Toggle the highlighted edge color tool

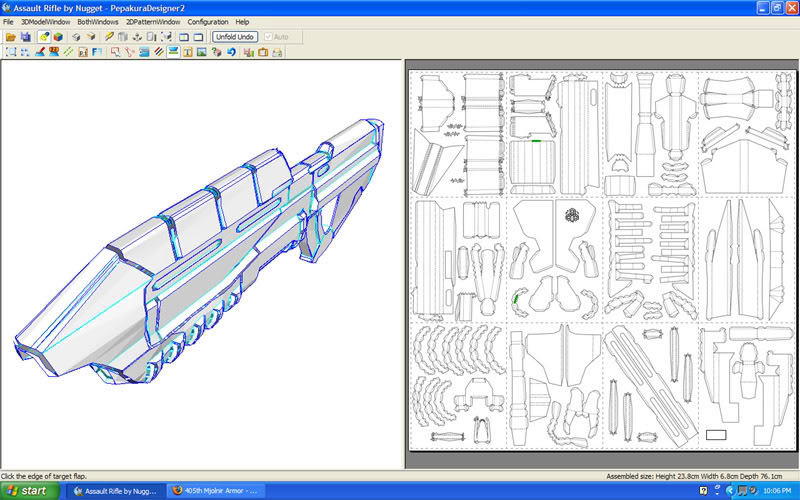(173, 52)
